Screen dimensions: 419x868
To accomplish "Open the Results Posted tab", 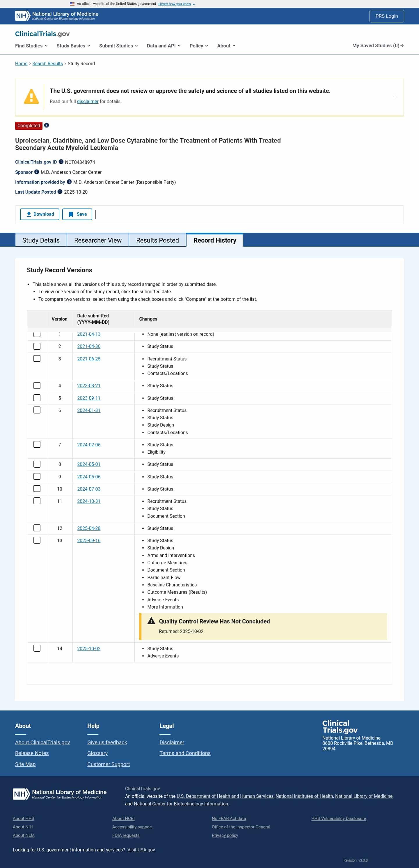I will pyautogui.click(x=157, y=240).
